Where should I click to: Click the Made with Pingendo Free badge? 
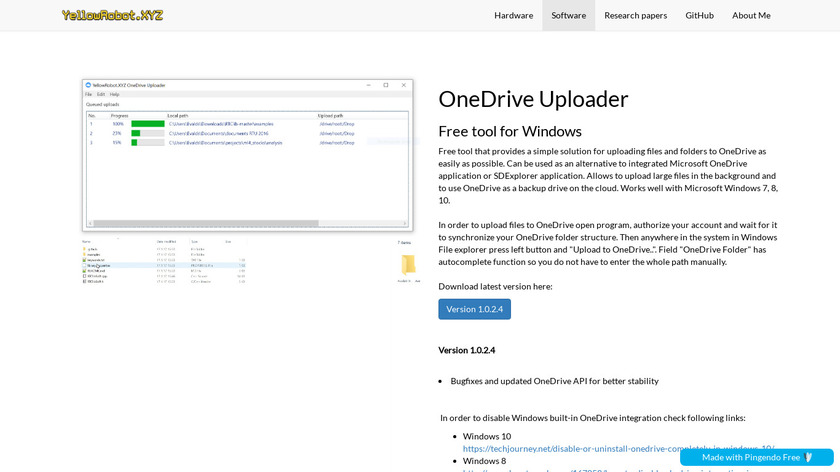pyautogui.click(x=756, y=457)
